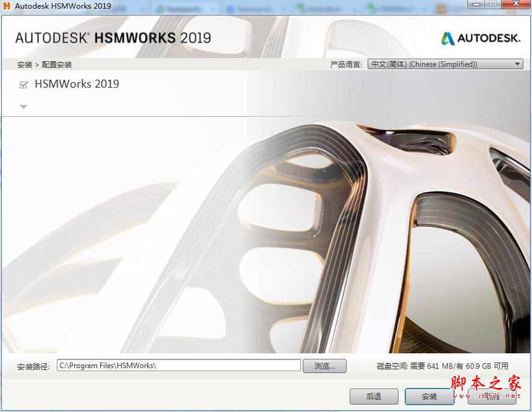Uncheck the HSMWorks 2019 component checkbox
Image resolution: width=532 pixels, height=412 pixels.
coord(23,84)
